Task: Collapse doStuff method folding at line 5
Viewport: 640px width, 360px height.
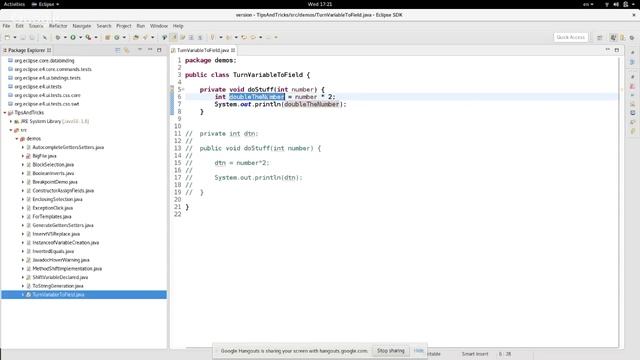Action: click(x=183, y=89)
